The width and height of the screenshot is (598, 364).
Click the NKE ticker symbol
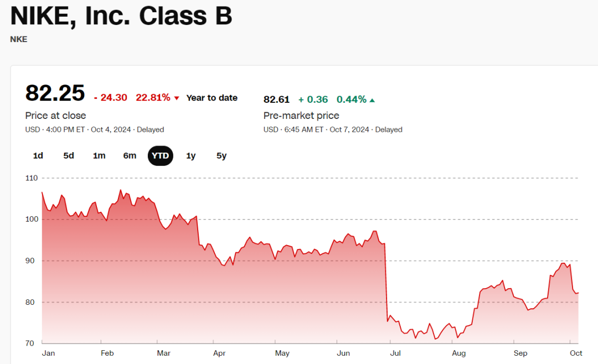(18, 39)
